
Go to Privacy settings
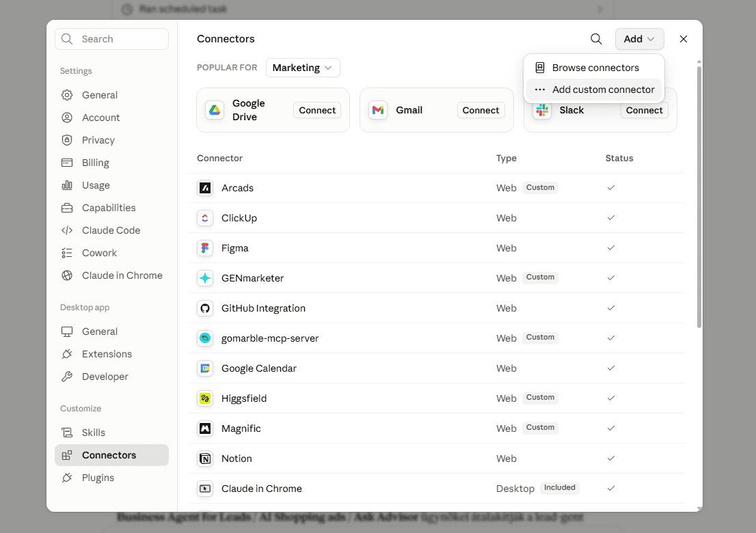coord(112,140)
